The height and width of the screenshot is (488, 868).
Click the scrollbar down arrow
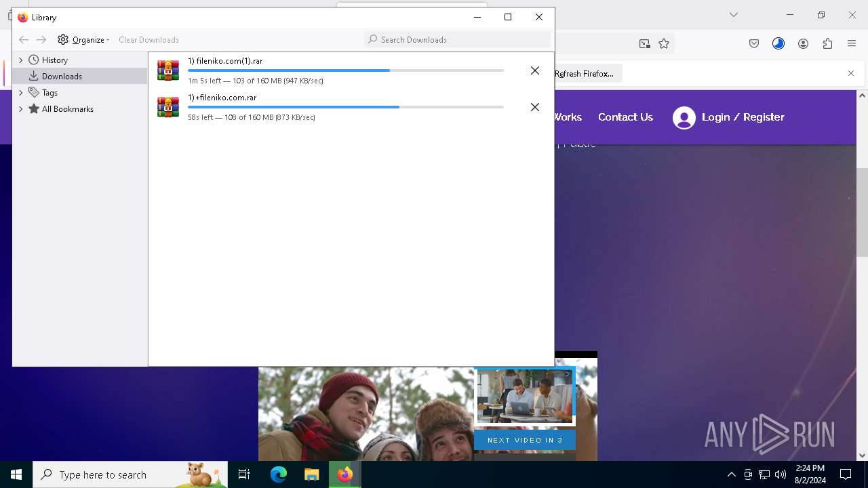coord(862,455)
